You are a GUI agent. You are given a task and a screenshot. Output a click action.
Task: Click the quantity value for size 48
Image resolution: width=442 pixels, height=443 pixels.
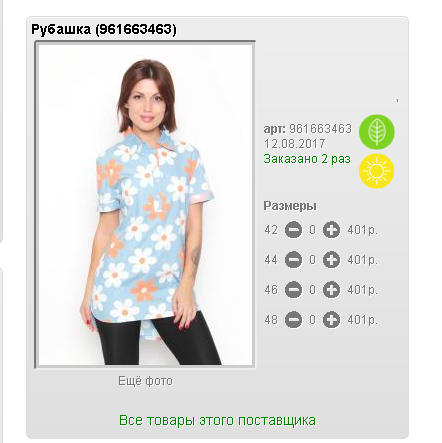[x=312, y=320]
